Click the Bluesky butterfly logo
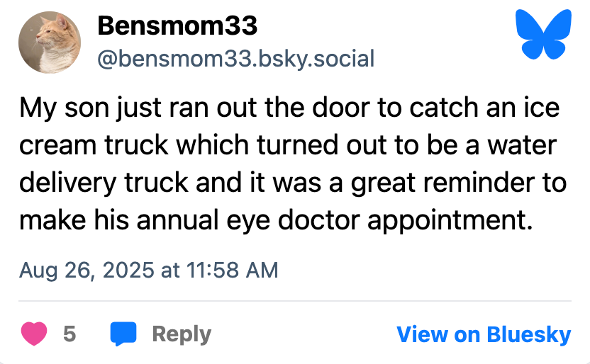This screenshot has height=364, width=590. pyautogui.click(x=545, y=35)
